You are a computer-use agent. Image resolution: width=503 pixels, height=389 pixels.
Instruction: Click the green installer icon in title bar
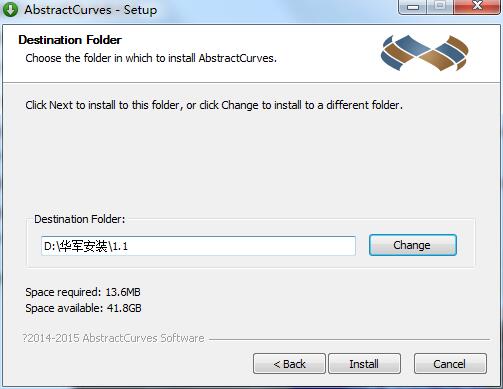pyautogui.click(x=10, y=10)
